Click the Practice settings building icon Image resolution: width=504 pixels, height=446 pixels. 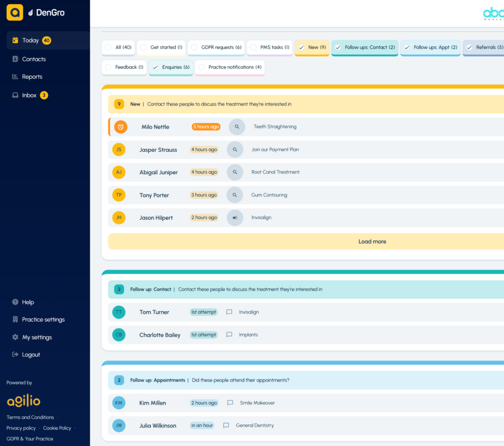click(x=15, y=319)
